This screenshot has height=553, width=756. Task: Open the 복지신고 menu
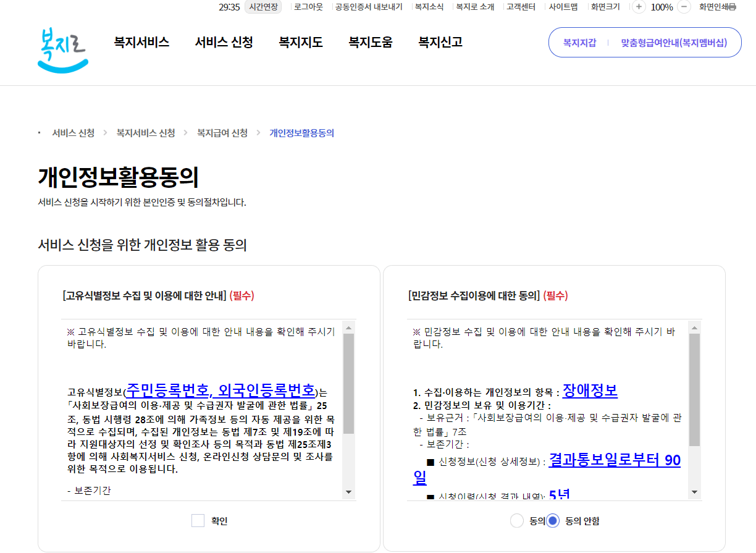click(439, 43)
